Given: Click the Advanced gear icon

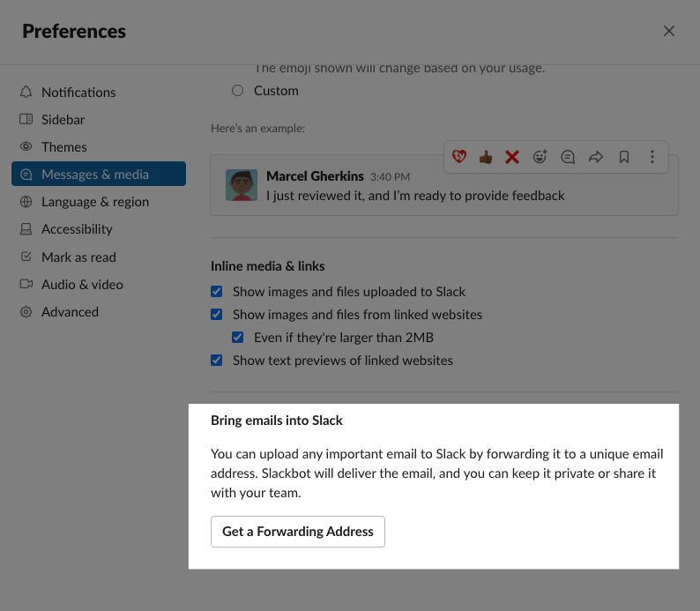Looking at the screenshot, I should [26, 312].
